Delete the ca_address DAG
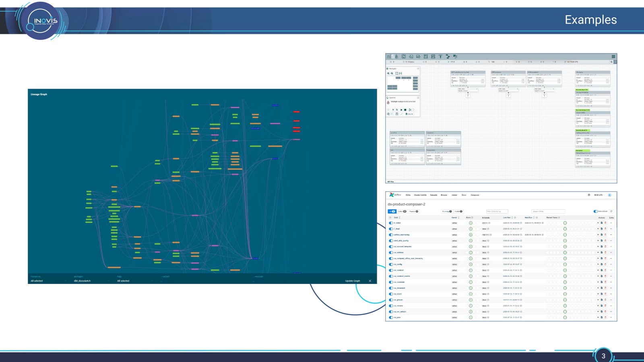This screenshot has height=362, width=644. 605,253
